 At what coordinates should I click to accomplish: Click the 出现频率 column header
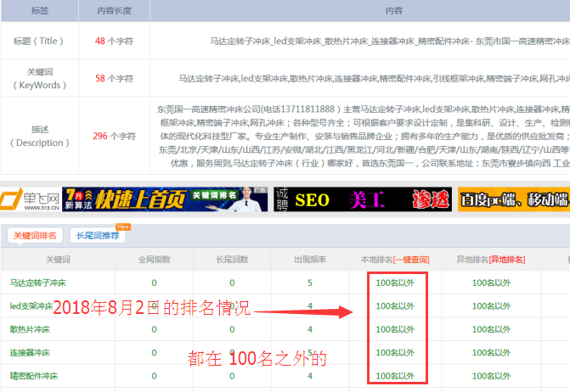pos(310,259)
